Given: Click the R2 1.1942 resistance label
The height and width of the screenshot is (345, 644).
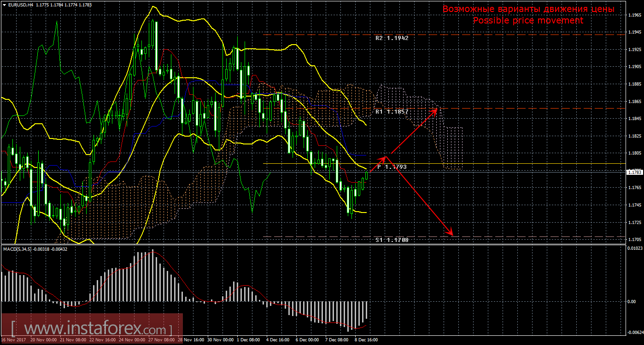Looking at the screenshot, I should click(x=392, y=38).
